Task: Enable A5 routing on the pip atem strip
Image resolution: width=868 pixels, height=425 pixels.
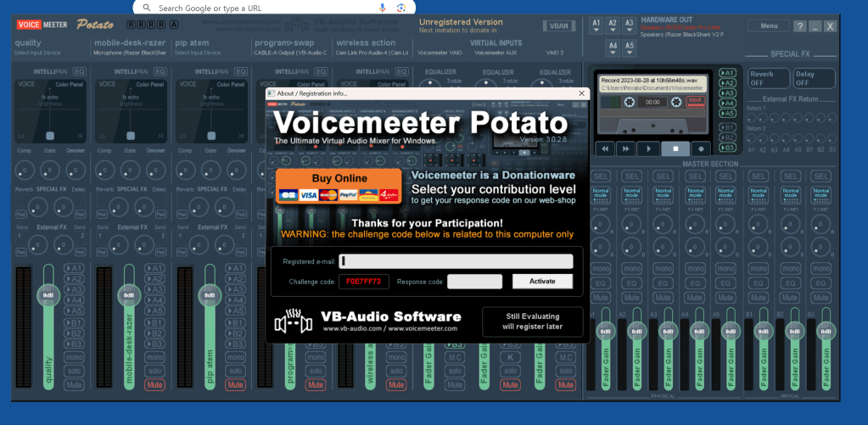Action: click(236, 310)
